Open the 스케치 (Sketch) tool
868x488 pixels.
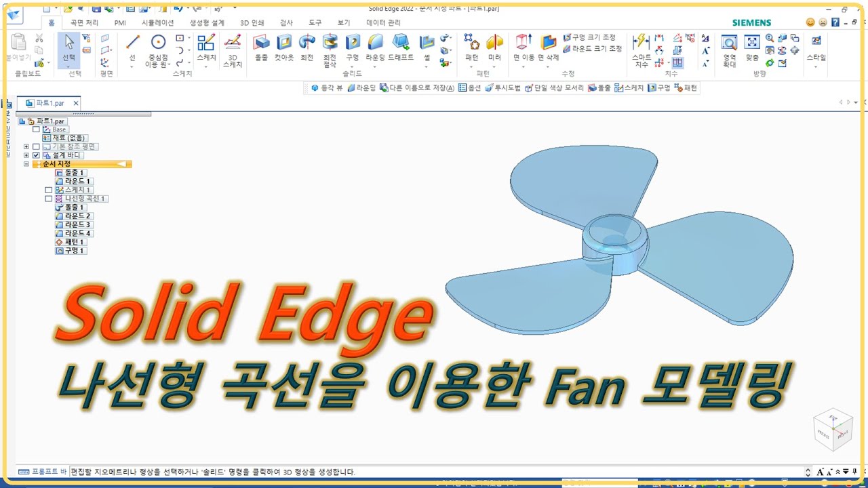tap(206, 47)
